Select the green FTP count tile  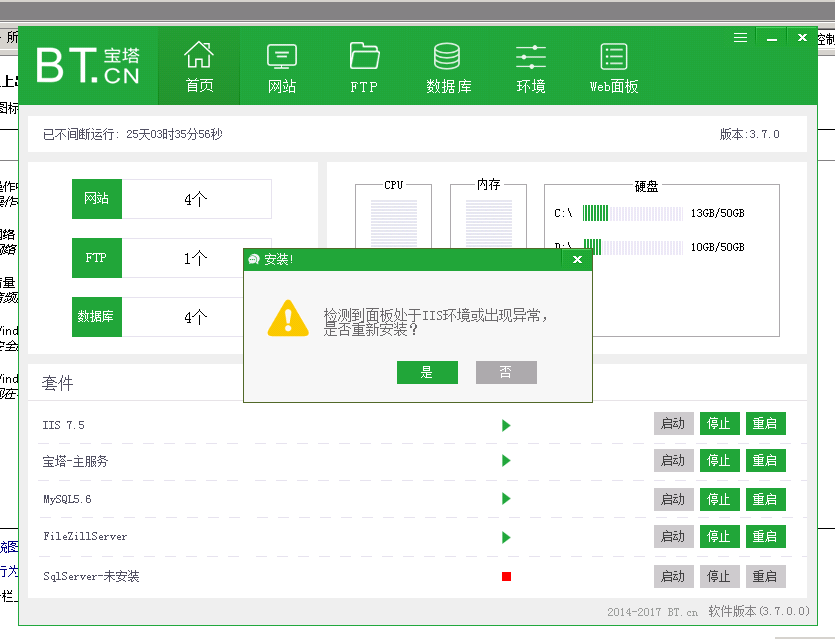pos(97,258)
